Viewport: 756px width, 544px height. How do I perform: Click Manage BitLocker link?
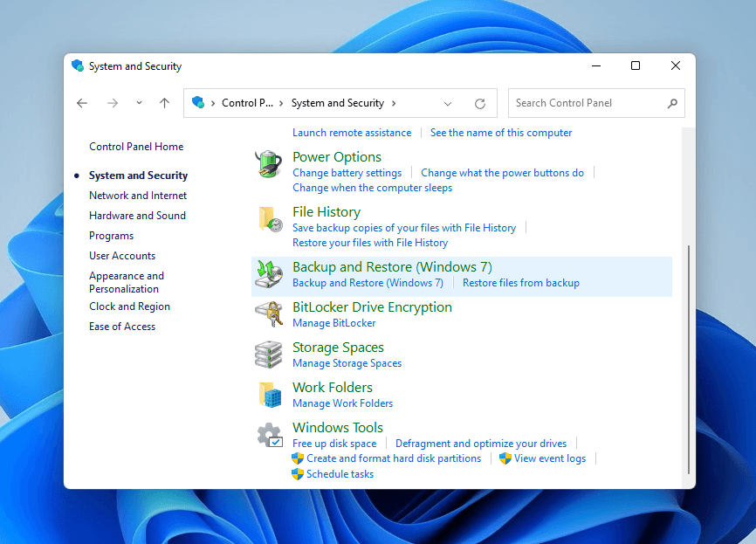pos(334,323)
